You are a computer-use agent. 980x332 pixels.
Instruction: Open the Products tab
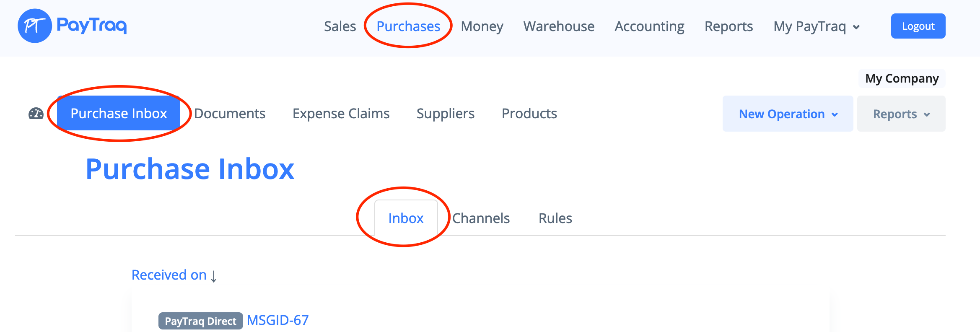[529, 114]
